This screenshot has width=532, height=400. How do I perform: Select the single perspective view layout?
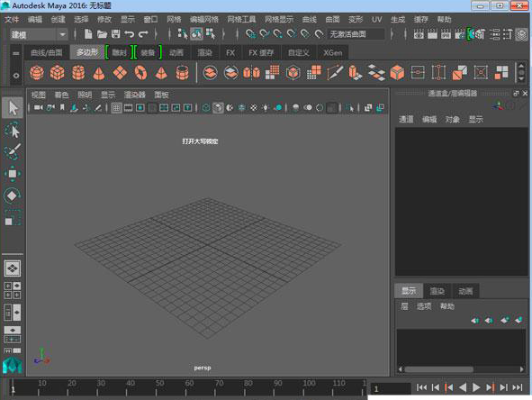(x=13, y=268)
